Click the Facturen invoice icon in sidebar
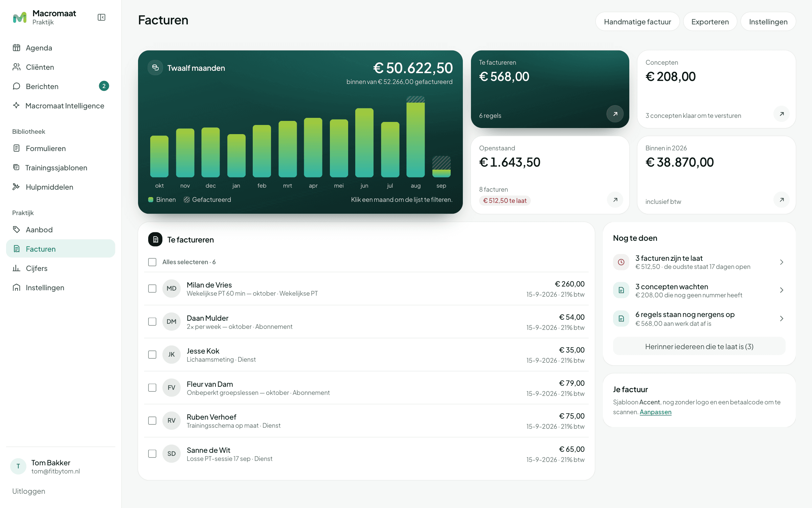The width and height of the screenshot is (812, 508). tap(17, 249)
